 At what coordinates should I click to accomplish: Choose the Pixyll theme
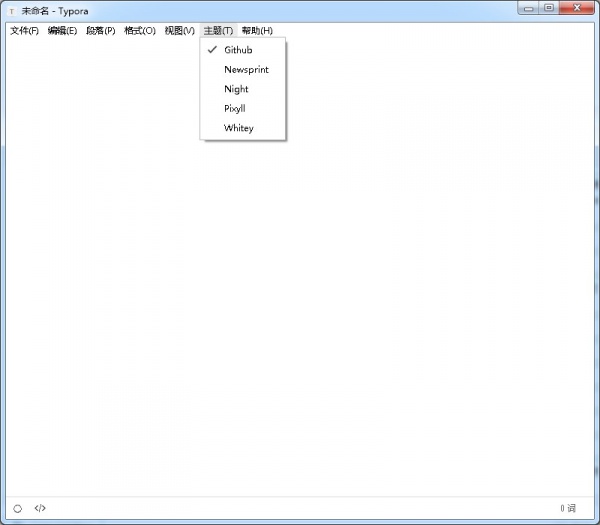[x=235, y=108]
